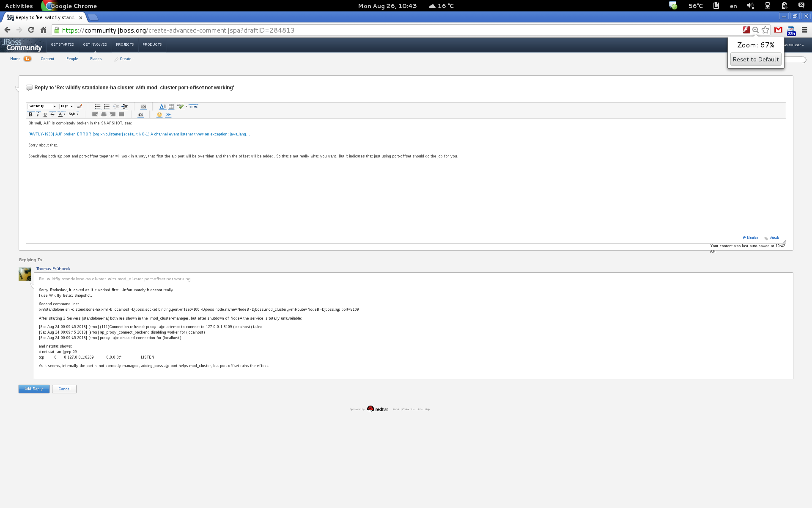Image resolution: width=812 pixels, height=508 pixels.
Task: Insert a table in the reply
Action: tap(171, 107)
